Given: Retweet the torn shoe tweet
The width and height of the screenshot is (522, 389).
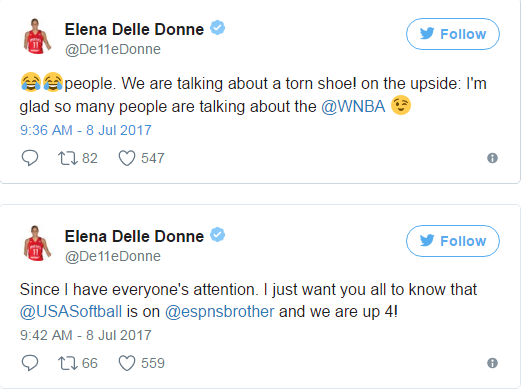Looking at the screenshot, I should [x=68, y=158].
